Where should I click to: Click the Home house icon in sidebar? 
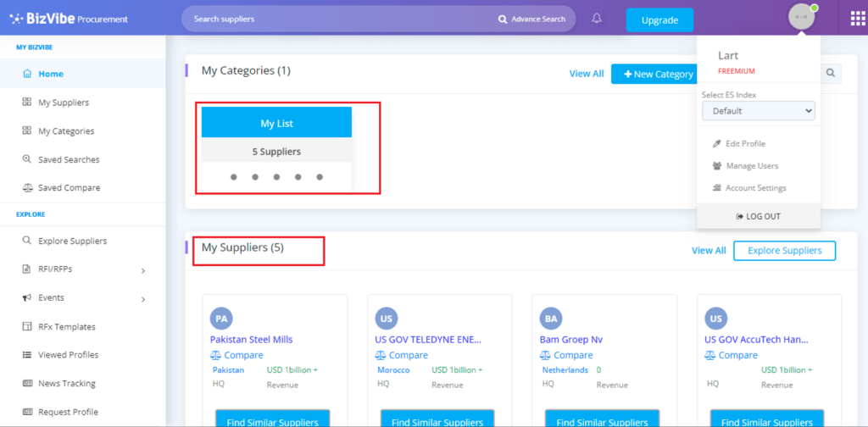(x=26, y=74)
